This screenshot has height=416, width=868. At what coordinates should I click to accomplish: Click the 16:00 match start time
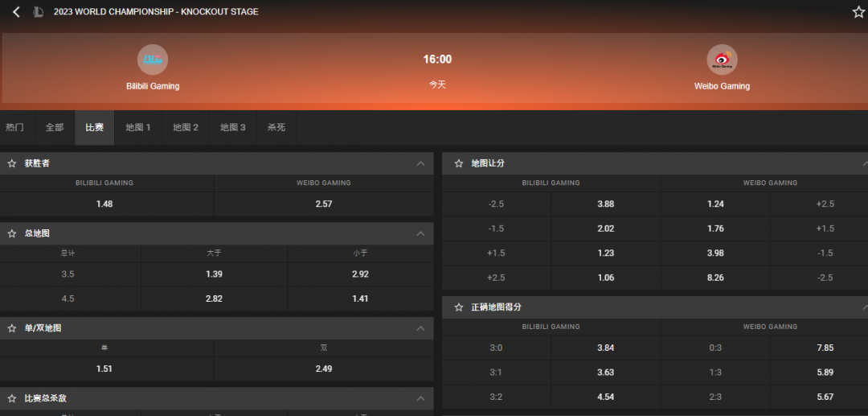pyautogui.click(x=437, y=60)
